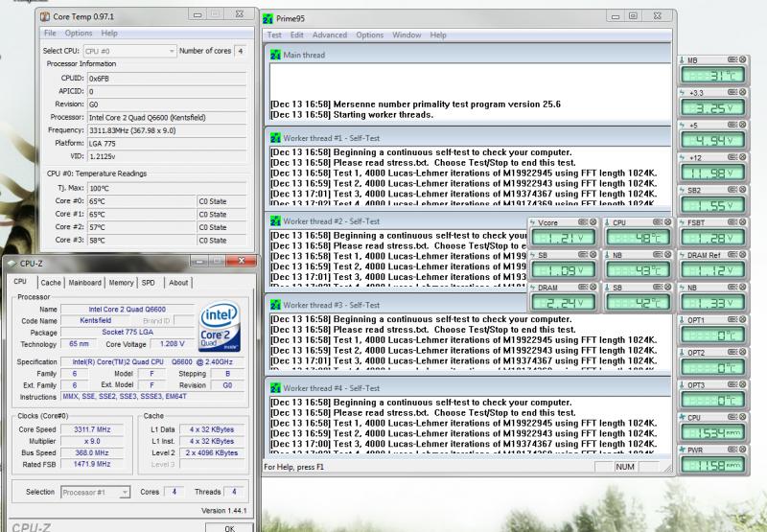Select the CPU tab in CPU-Z
The height and width of the screenshot is (532, 767).
click(x=20, y=282)
